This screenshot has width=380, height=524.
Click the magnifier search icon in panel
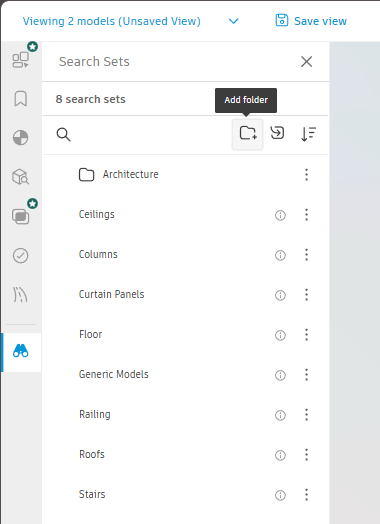coord(64,135)
